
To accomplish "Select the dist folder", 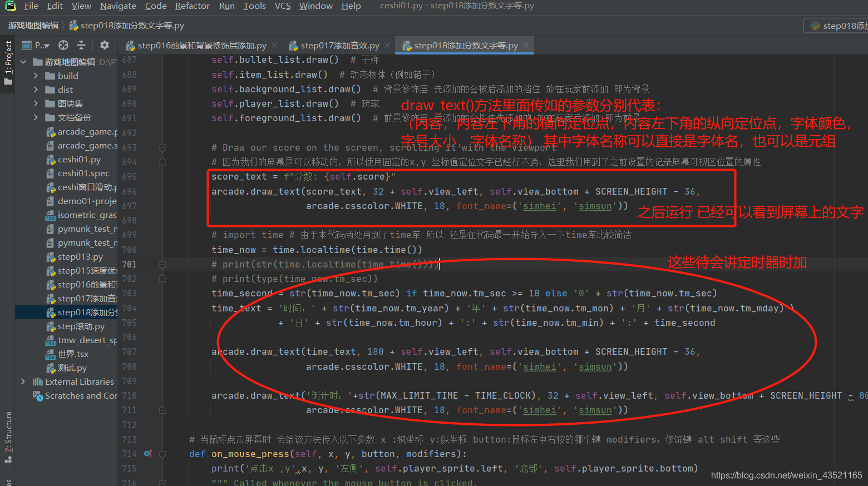I will click(65, 90).
